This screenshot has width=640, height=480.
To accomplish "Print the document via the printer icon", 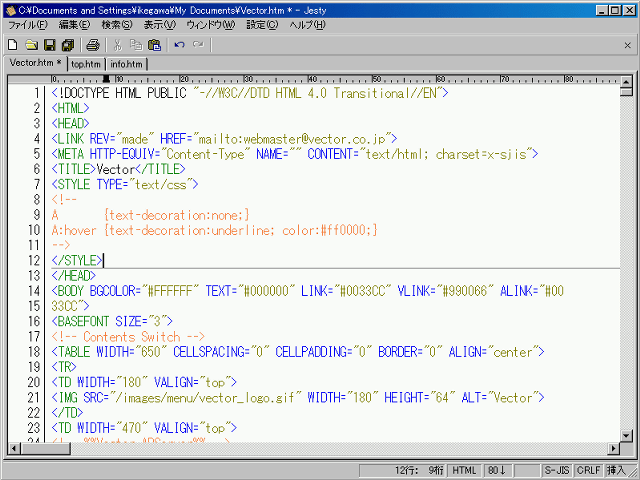I will pyautogui.click(x=93, y=45).
